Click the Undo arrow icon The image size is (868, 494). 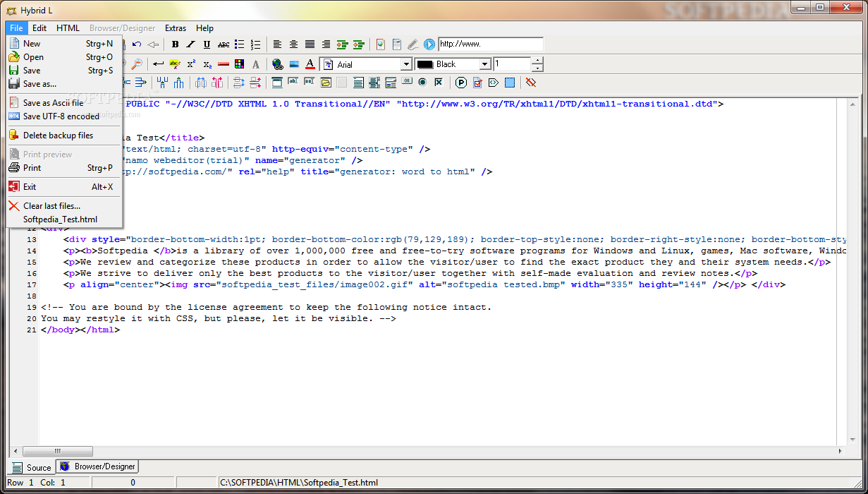coord(137,44)
